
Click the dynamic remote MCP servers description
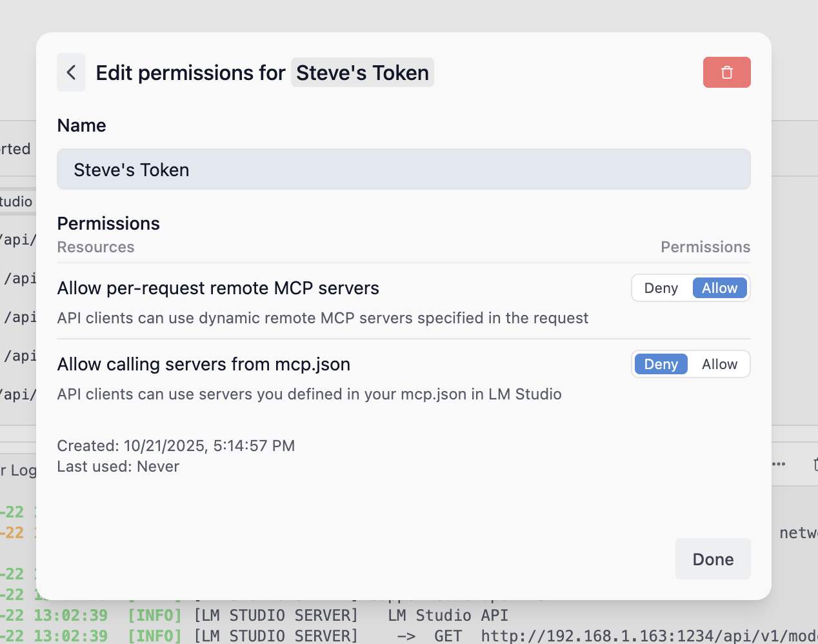[x=323, y=318]
